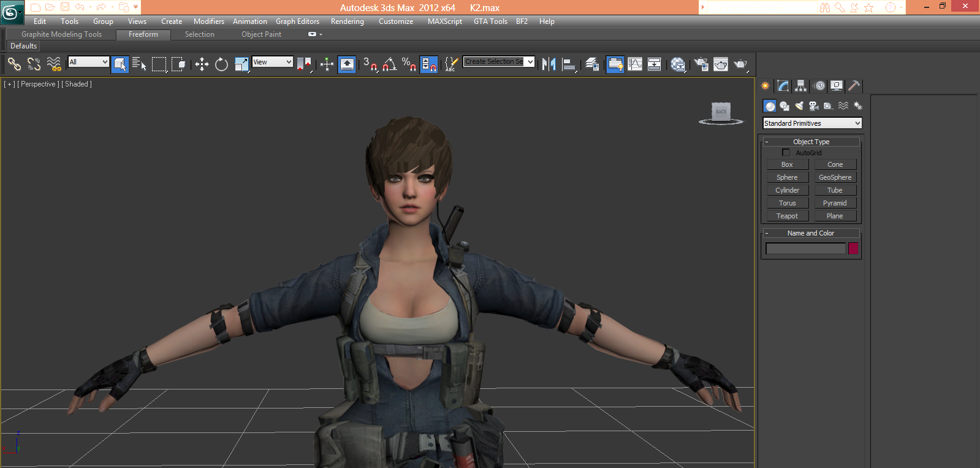Image resolution: width=980 pixels, height=468 pixels.
Task: Open the Manage Layers dialog
Action: click(x=592, y=64)
